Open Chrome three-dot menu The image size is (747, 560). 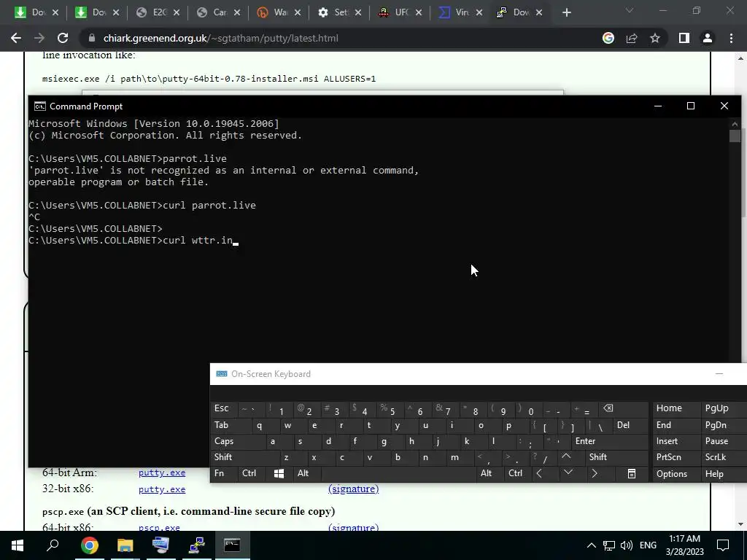[731, 38]
